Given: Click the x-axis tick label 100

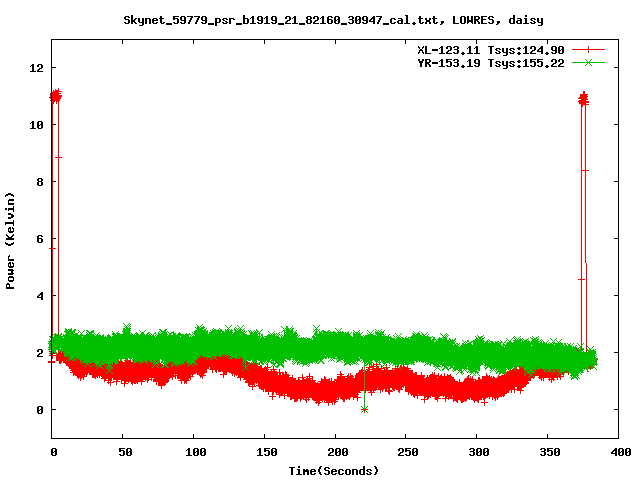Looking at the screenshot, I should coord(196,452).
